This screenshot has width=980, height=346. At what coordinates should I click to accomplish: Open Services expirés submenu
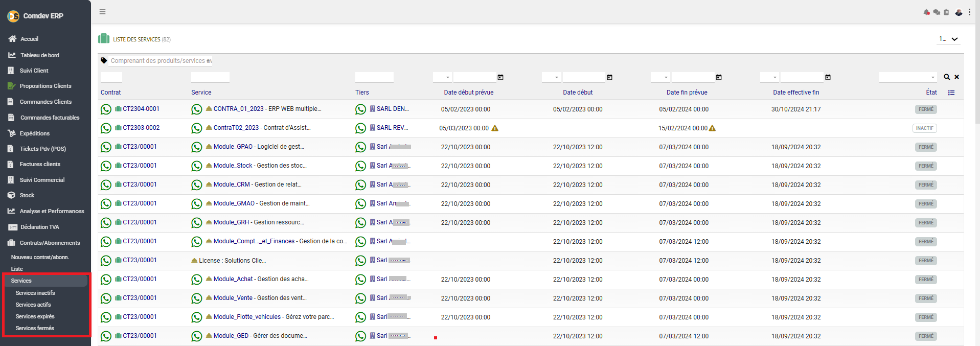[35, 316]
